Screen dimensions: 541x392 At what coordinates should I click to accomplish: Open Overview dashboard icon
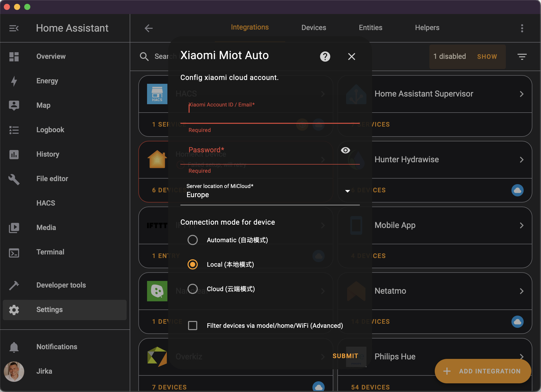click(x=14, y=57)
